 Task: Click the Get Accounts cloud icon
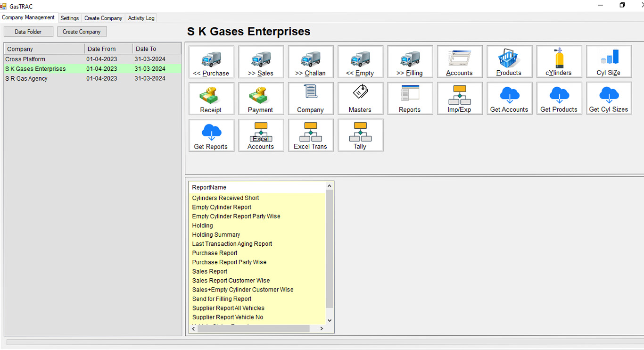[510, 99]
